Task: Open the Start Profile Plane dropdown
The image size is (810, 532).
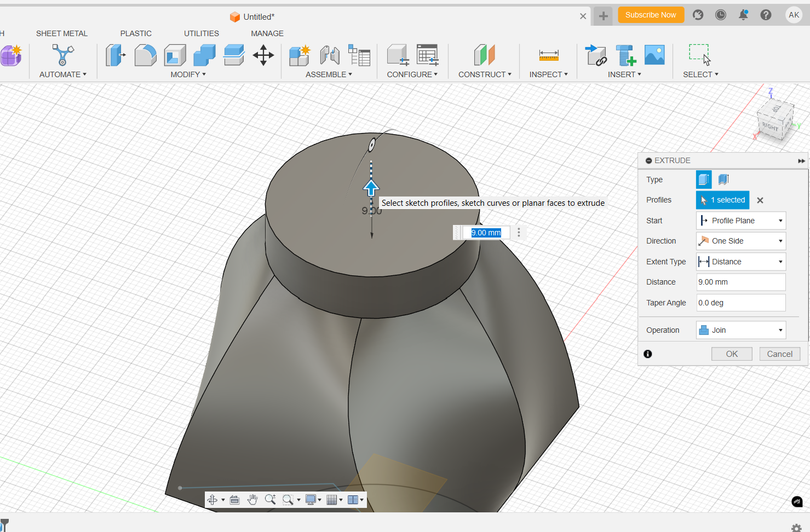Action: tap(741, 221)
